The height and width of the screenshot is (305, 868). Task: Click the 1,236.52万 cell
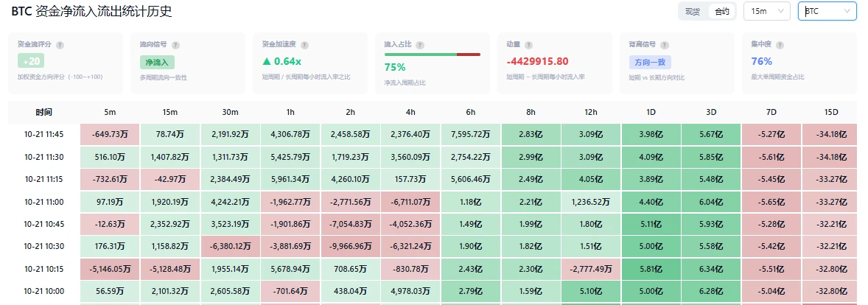(591, 201)
